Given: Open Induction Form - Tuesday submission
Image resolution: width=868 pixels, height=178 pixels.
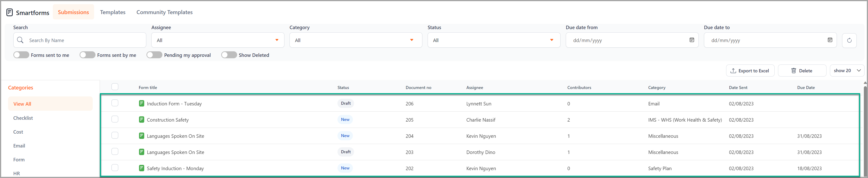Looking at the screenshot, I should coord(174,104).
